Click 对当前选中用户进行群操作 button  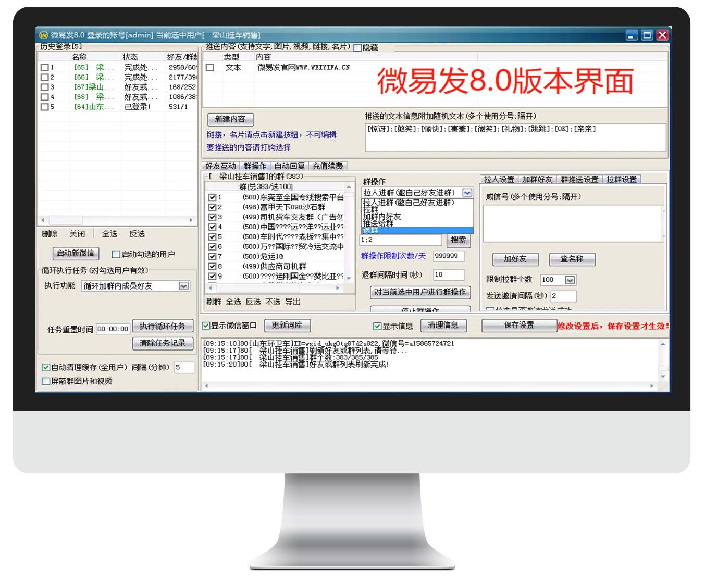pos(420,292)
